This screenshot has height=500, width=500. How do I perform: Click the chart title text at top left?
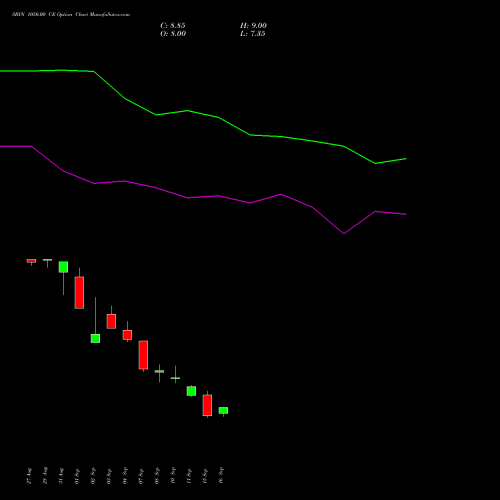[71, 15]
